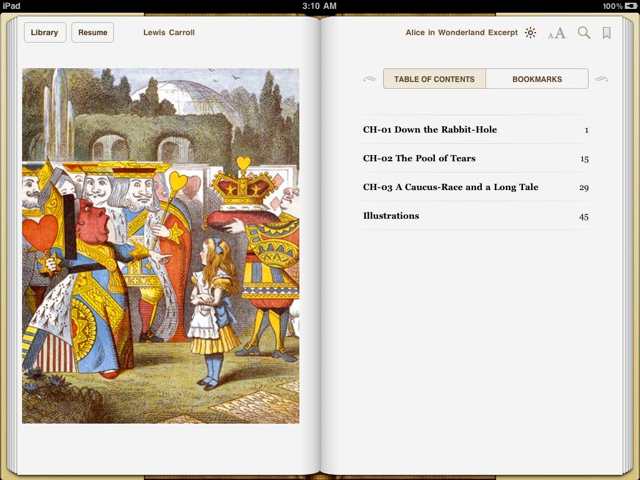This screenshot has height=480, width=640.
Task: Go to the Illustrations section
Action: (391, 216)
